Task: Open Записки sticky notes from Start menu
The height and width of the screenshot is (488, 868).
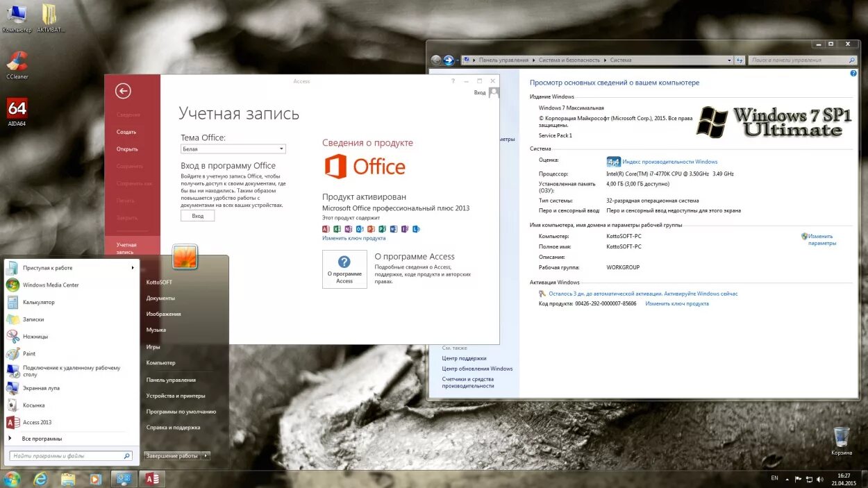Action: [72, 319]
